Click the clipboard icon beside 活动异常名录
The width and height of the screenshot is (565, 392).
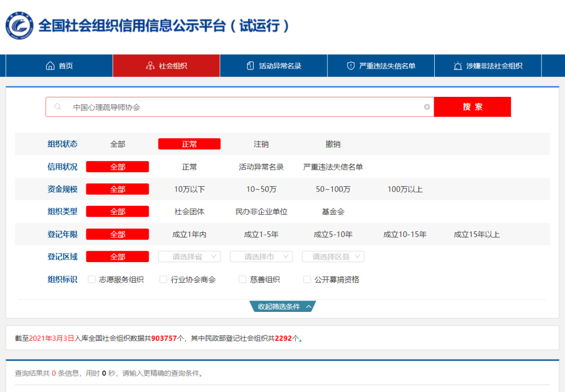250,65
